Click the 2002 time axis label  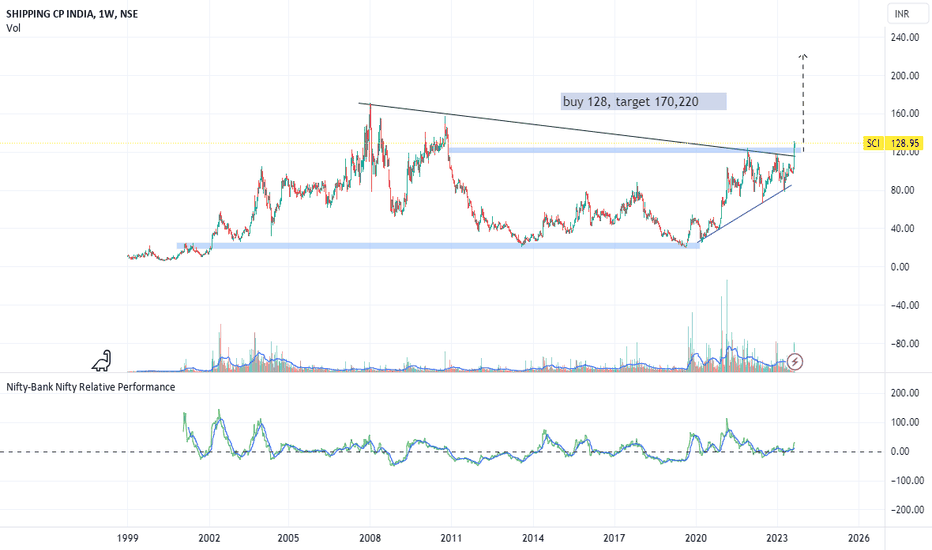pos(209,538)
